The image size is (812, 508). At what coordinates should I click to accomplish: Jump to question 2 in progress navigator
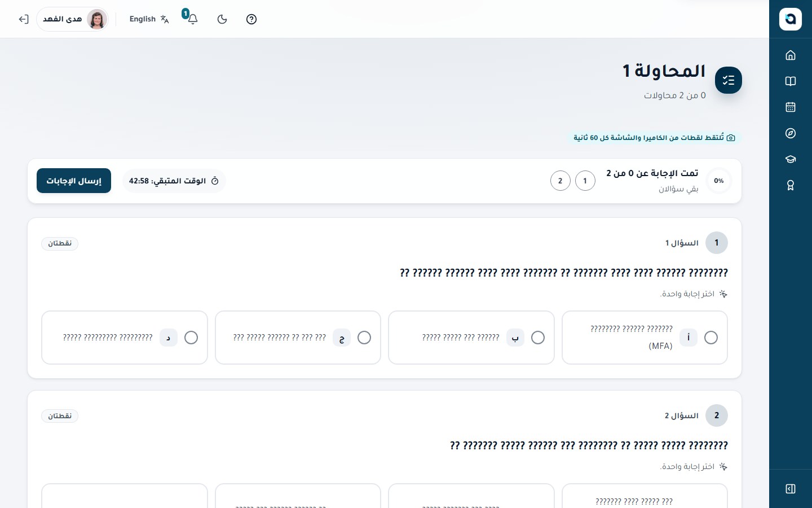click(561, 181)
